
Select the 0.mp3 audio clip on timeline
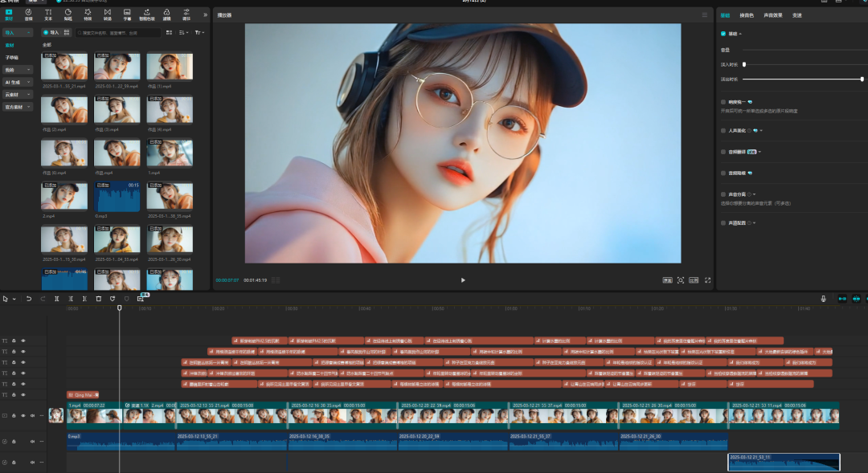point(121,442)
